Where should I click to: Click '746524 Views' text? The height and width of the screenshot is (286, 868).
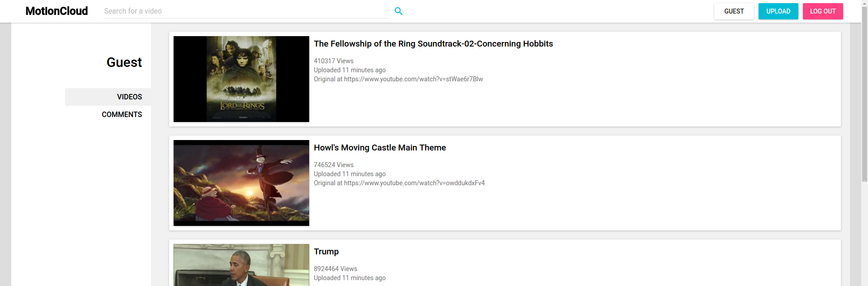click(334, 165)
